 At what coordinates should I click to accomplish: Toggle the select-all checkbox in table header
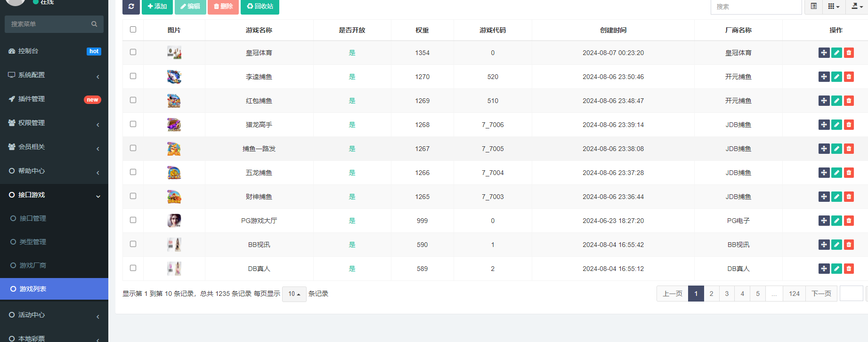133,30
